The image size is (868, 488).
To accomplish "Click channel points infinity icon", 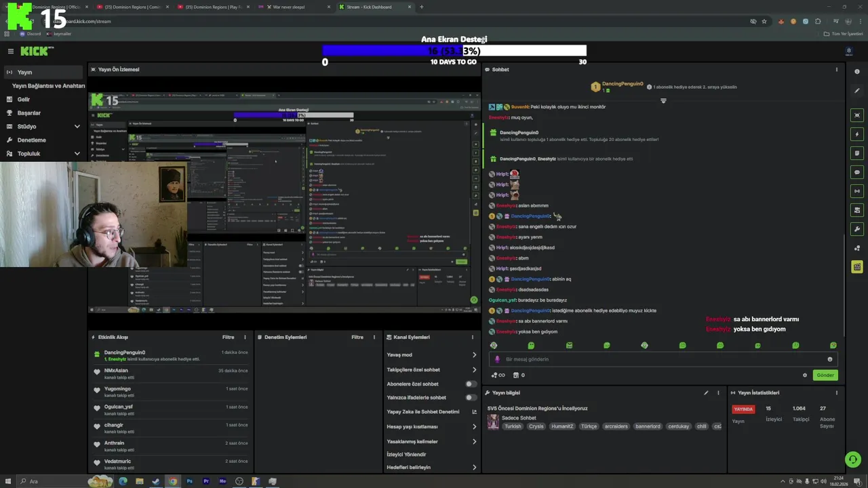I will tap(498, 375).
